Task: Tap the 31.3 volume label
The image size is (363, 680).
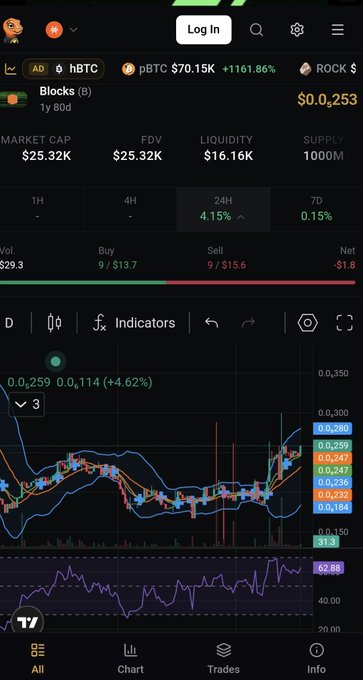Action: coord(326,542)
